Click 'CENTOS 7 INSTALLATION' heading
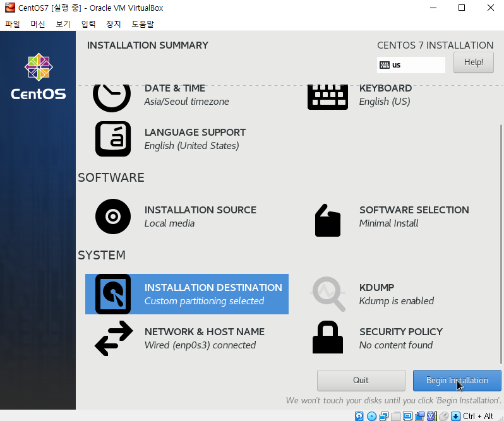 pos(435,45)
